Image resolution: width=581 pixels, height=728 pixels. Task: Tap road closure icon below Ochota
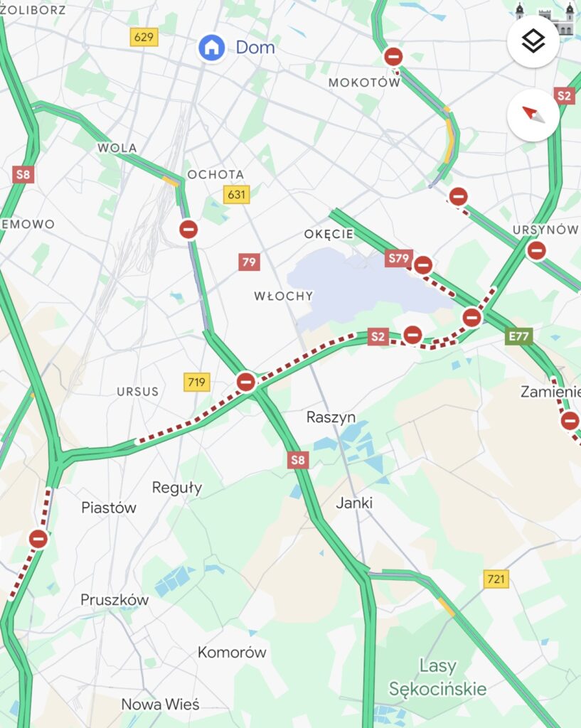pyautogui.click(x=188, y=229)
